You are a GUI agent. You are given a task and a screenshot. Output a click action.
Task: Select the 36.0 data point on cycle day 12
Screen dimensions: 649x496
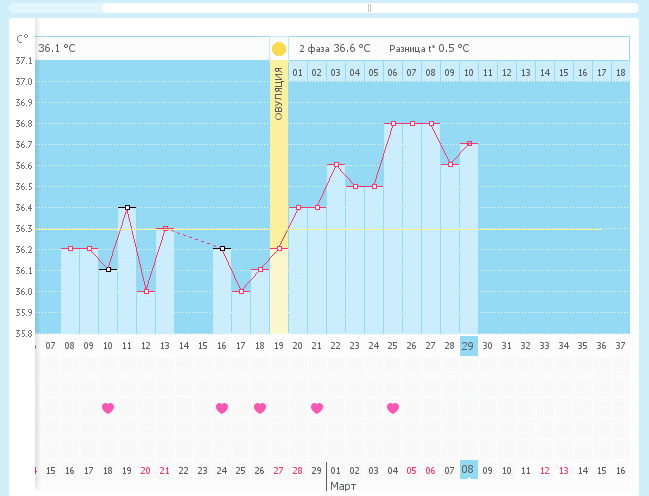(146, 291)
